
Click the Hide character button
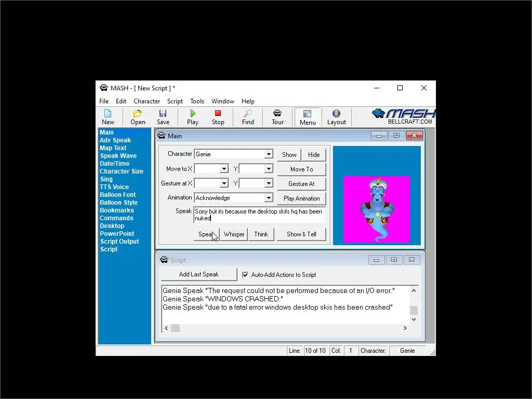(314, 155)
